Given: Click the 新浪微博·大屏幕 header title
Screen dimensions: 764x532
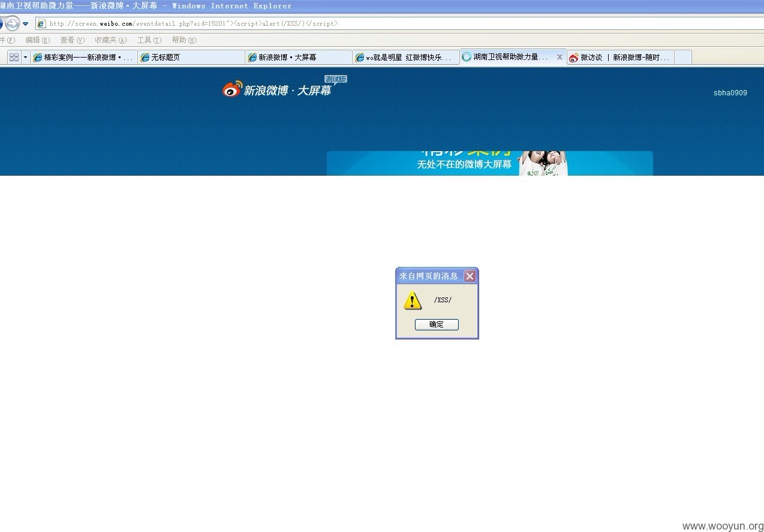Looking at the screenshot, I should tap(287, 91).
